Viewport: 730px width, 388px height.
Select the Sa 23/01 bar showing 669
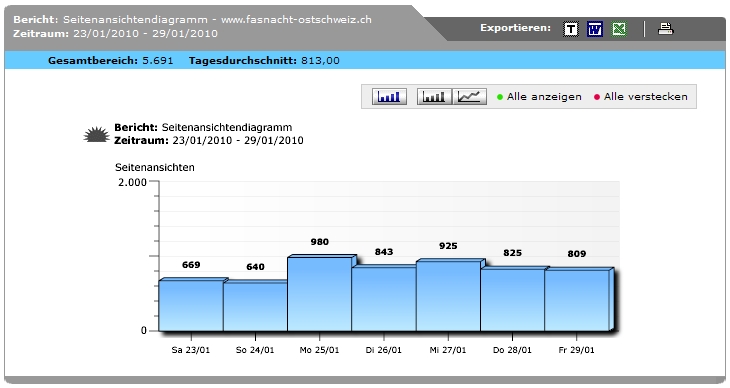(x=191, y=305)
